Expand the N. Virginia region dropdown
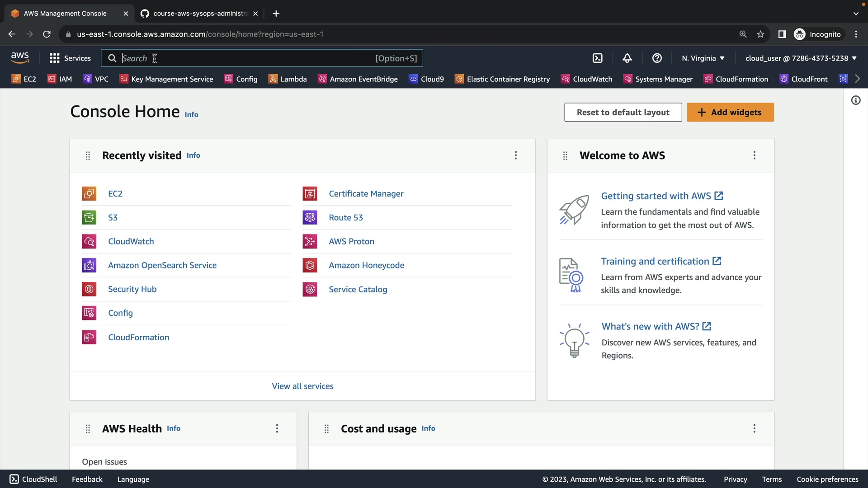 703,58
